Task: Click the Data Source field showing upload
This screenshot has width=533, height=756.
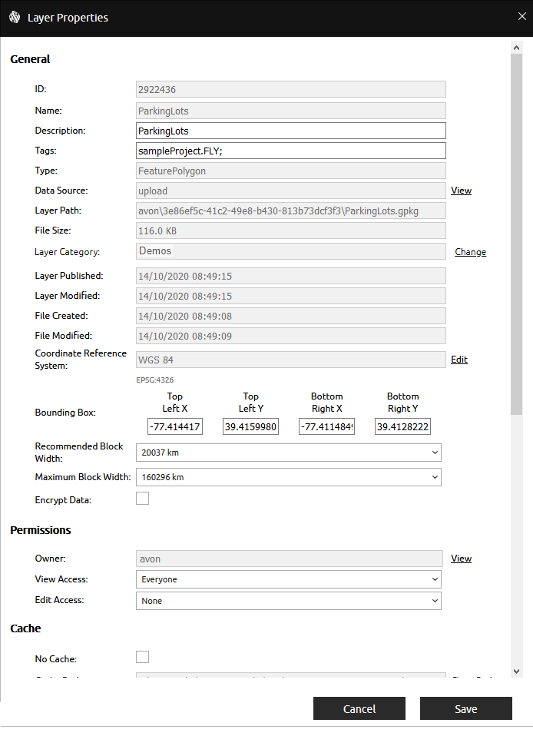Action: pos(291,191)
